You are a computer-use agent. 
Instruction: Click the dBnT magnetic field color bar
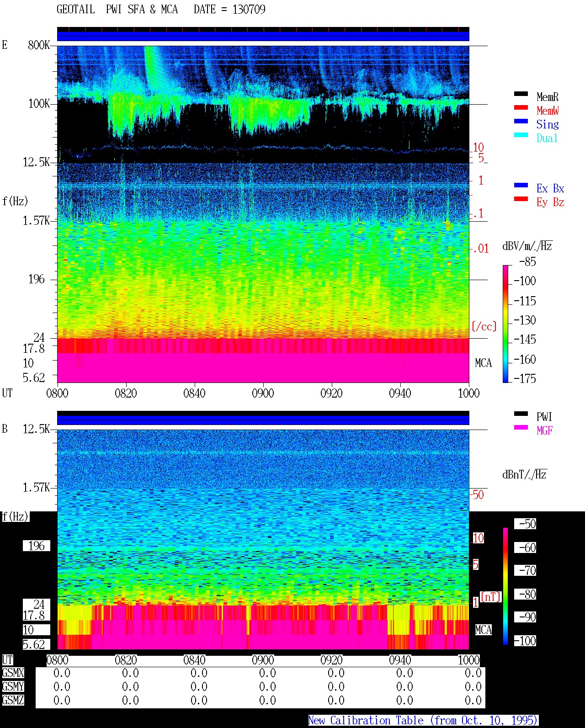505,586
